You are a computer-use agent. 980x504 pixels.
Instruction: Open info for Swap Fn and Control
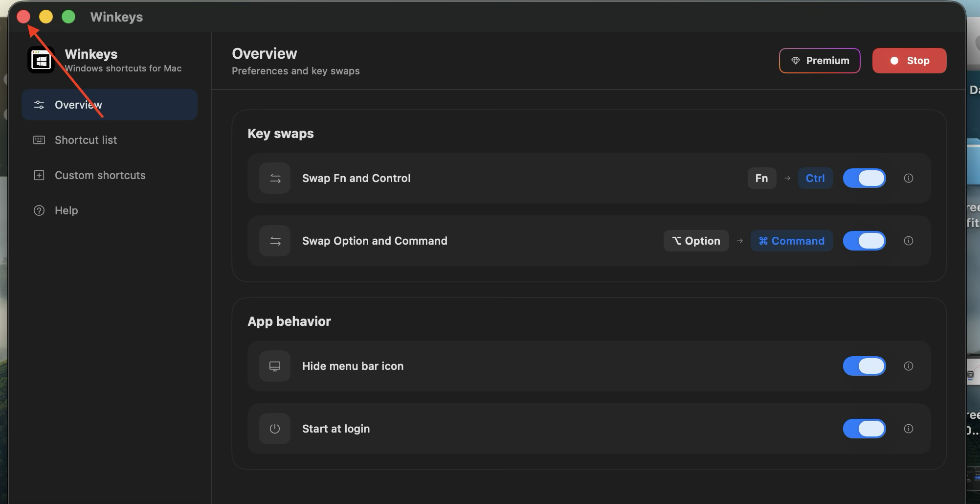(x=909, y=178)
